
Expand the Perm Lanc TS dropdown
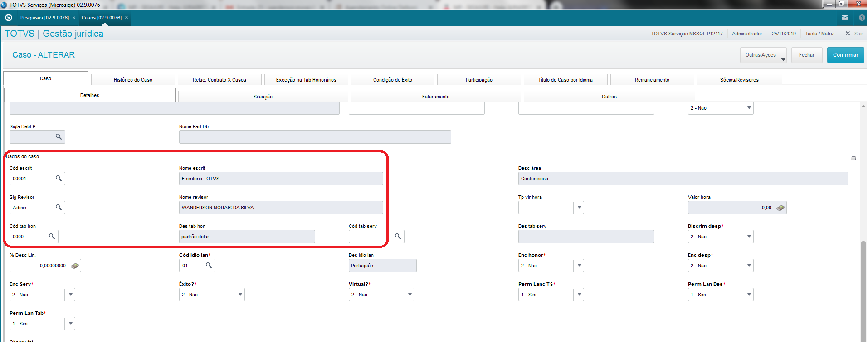coord(579,295)
